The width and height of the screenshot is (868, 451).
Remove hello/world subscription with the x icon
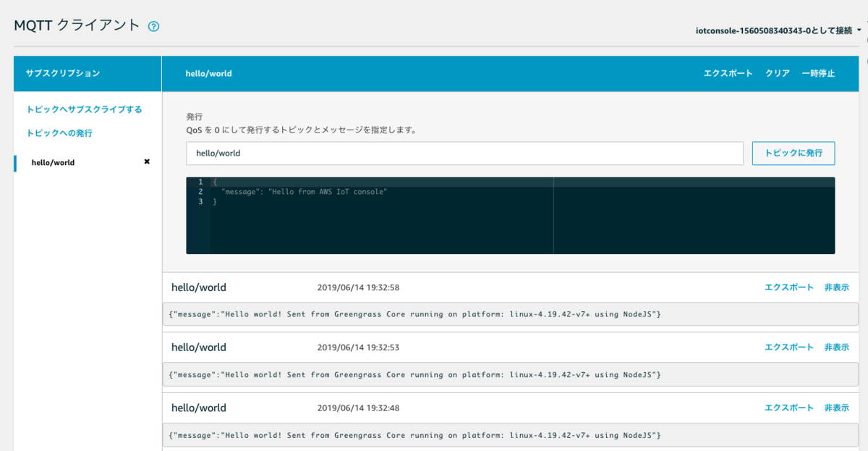[x=147, y=162]
